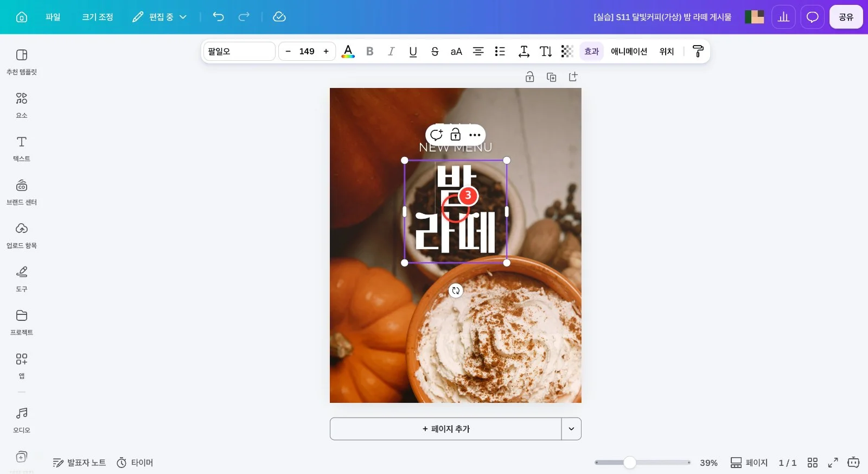This screenshot has width=868, height=474.
Task: Decrease font size with minus button
Action: (x=288, y=51)
